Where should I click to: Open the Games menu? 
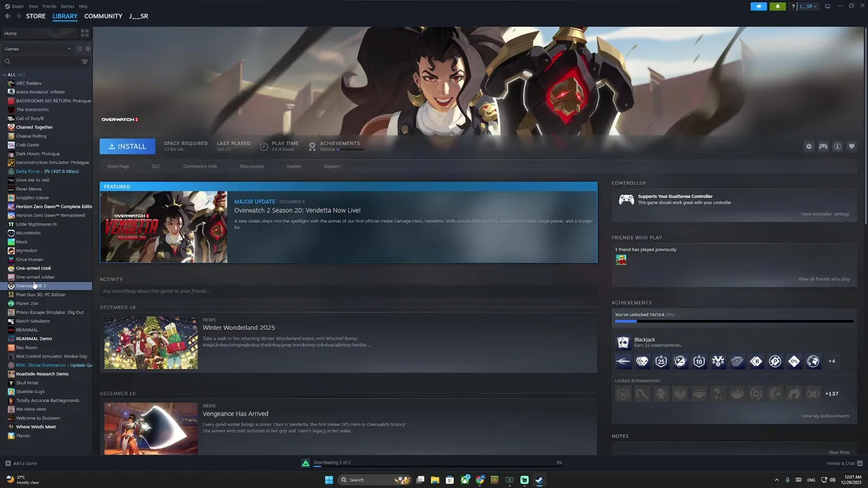(x=67, y=6)
